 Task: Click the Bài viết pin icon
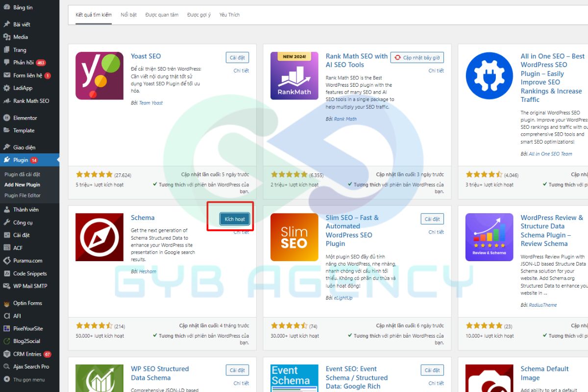[x=6, y=24]
